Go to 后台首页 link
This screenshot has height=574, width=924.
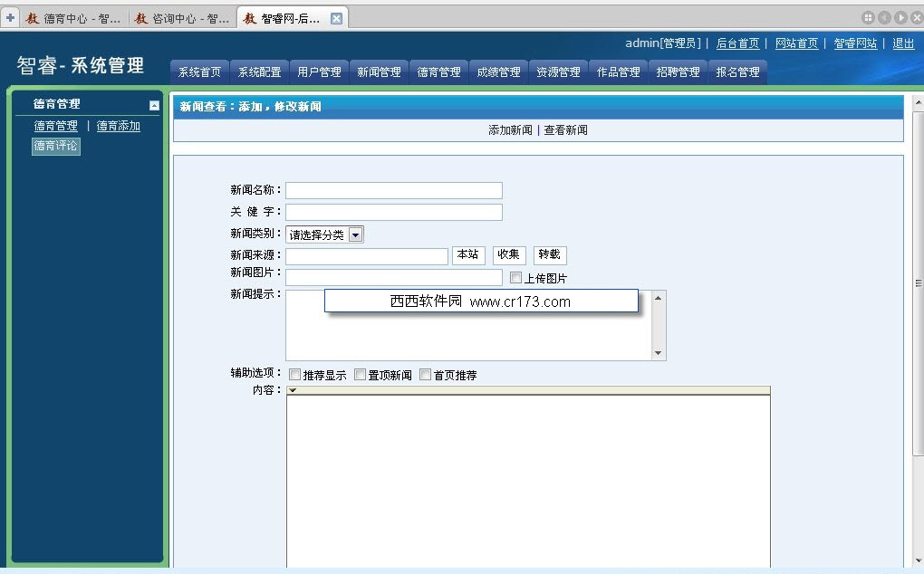pyautogui.click(x=737, y=43)
